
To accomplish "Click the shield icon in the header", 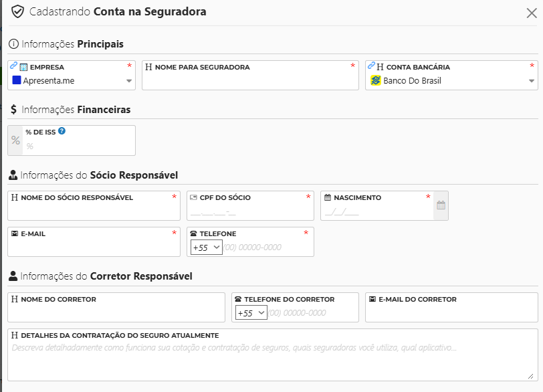I will [18, 11].
